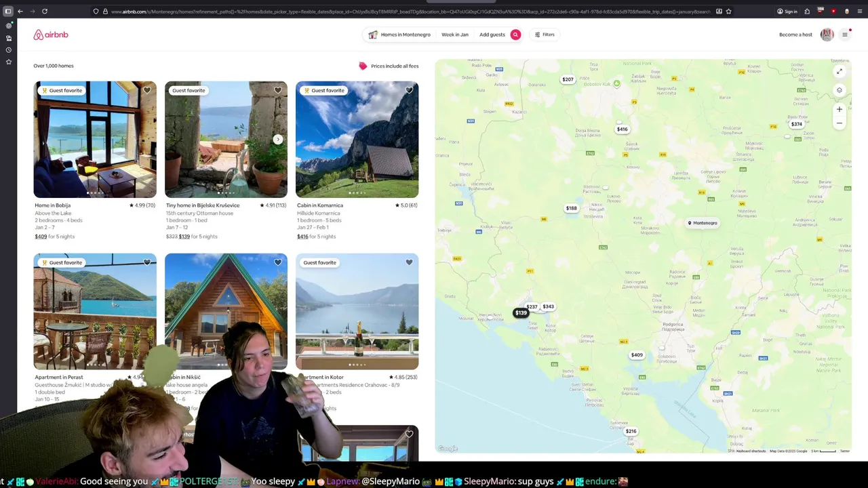Click the site padlock icon

point(105,12)
